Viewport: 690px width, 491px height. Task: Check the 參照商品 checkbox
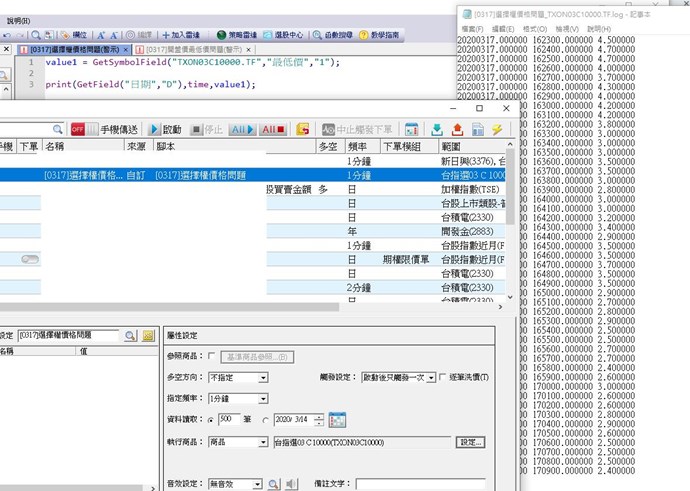[211, 357]
